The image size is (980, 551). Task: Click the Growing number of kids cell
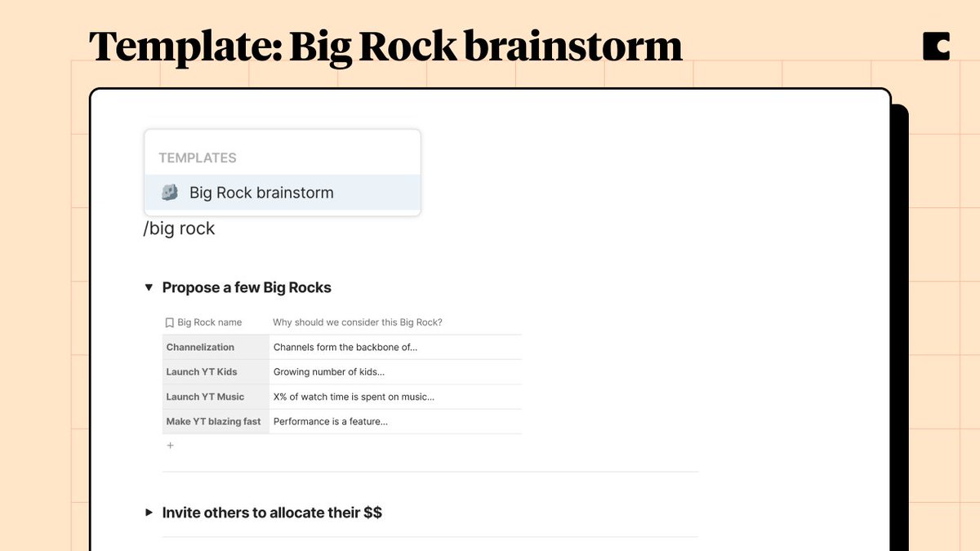click(x=395, y=371)
